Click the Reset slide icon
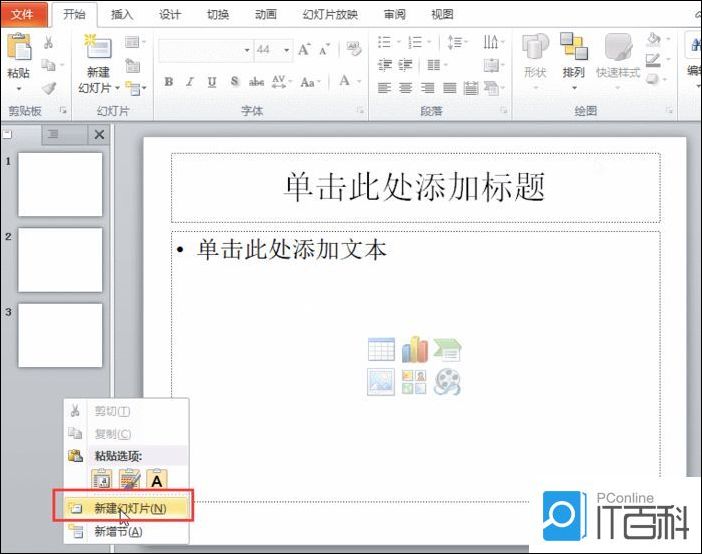The image size is (702, 554). (x=133, y=66)
